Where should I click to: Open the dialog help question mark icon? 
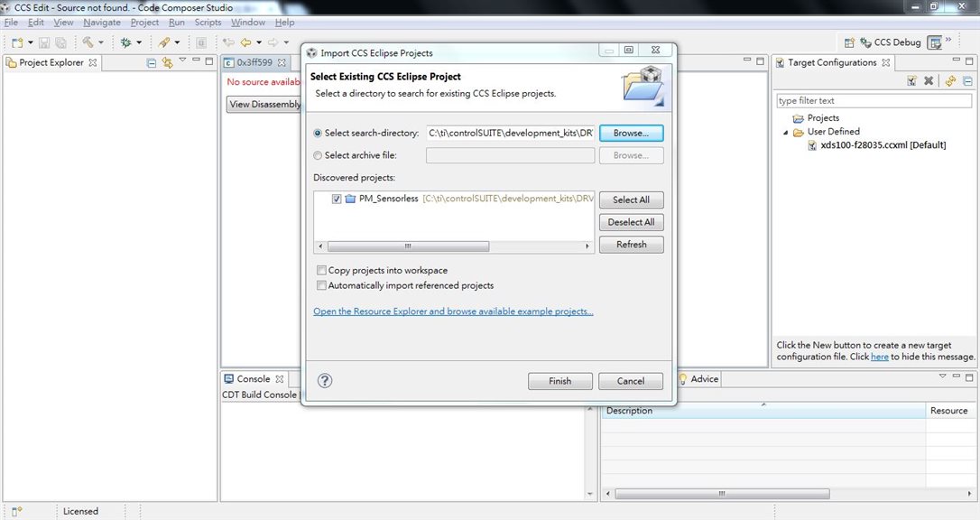click(x=325, y=381)
